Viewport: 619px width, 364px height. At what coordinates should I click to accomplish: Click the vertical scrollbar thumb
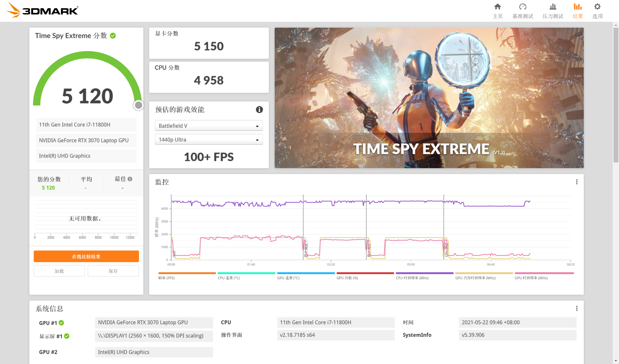pos(616,95)
